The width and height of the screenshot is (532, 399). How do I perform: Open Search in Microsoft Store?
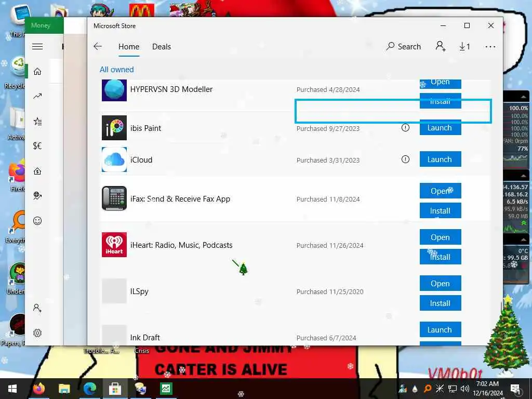(403, 46)
